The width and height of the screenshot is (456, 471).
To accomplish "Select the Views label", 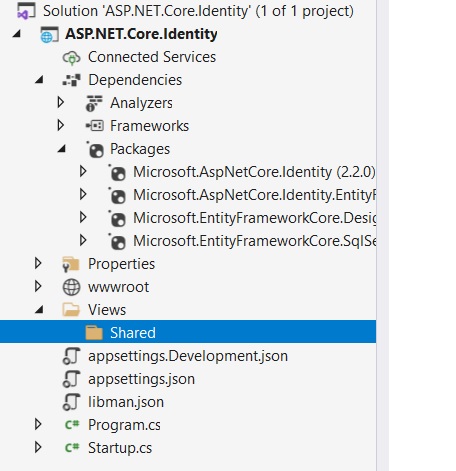I will [107, 310].
